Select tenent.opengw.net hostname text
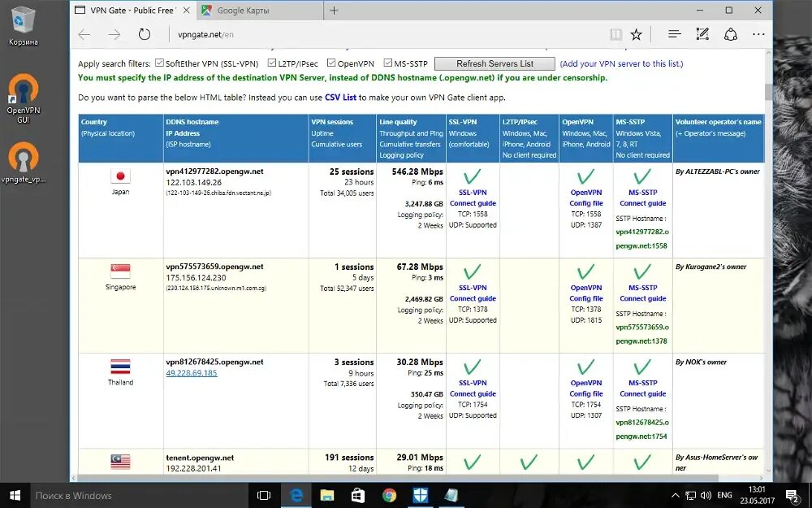 click(200, 458)
